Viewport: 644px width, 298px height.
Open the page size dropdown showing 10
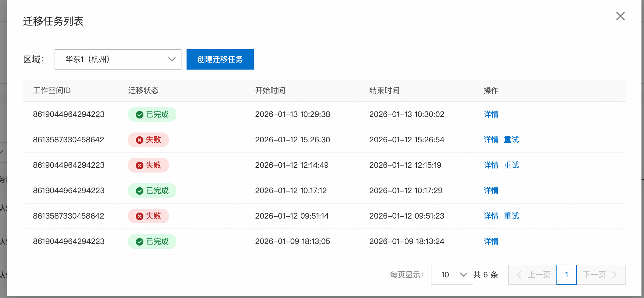452,275
